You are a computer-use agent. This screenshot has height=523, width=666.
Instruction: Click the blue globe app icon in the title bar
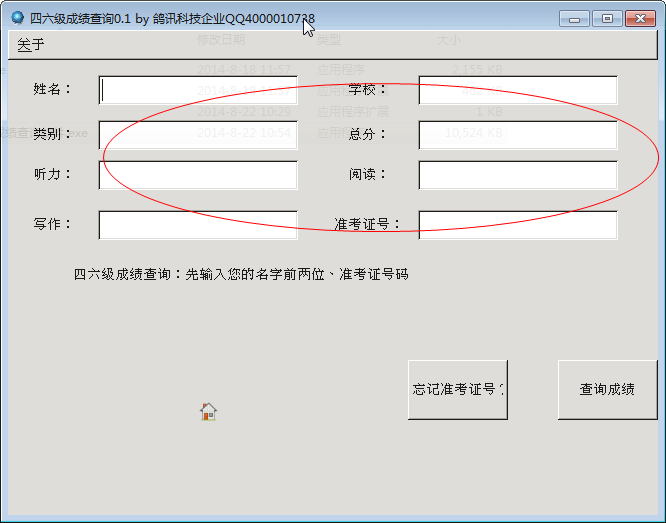tap(17, 18)
